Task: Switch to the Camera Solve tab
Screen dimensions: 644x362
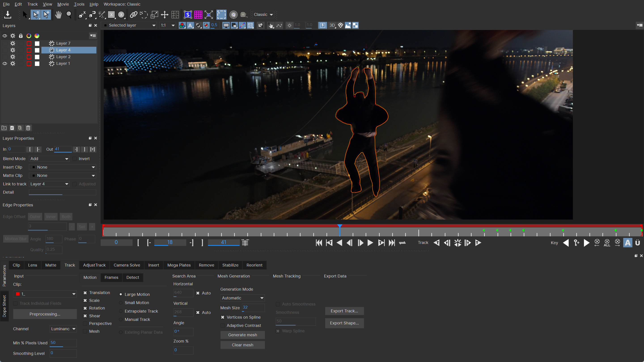Action: click(127, 265)
